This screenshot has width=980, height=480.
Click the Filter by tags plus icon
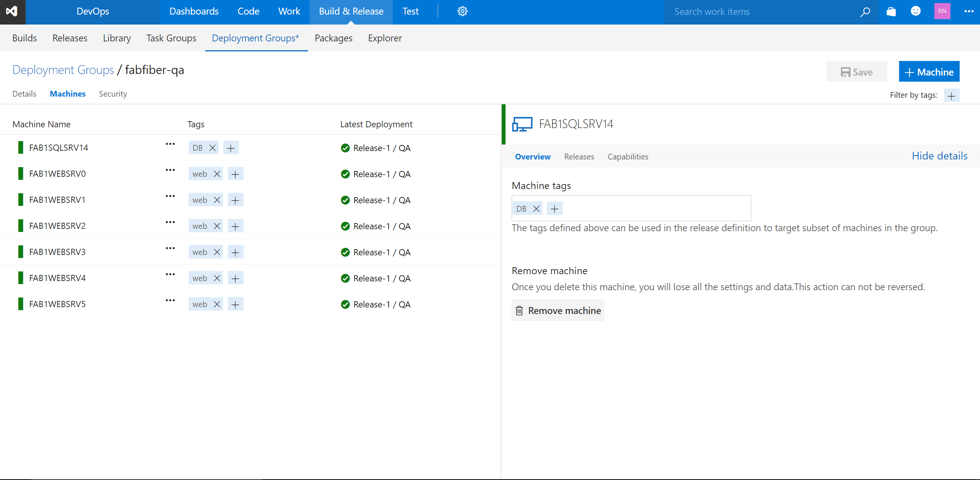coord(952,95)
